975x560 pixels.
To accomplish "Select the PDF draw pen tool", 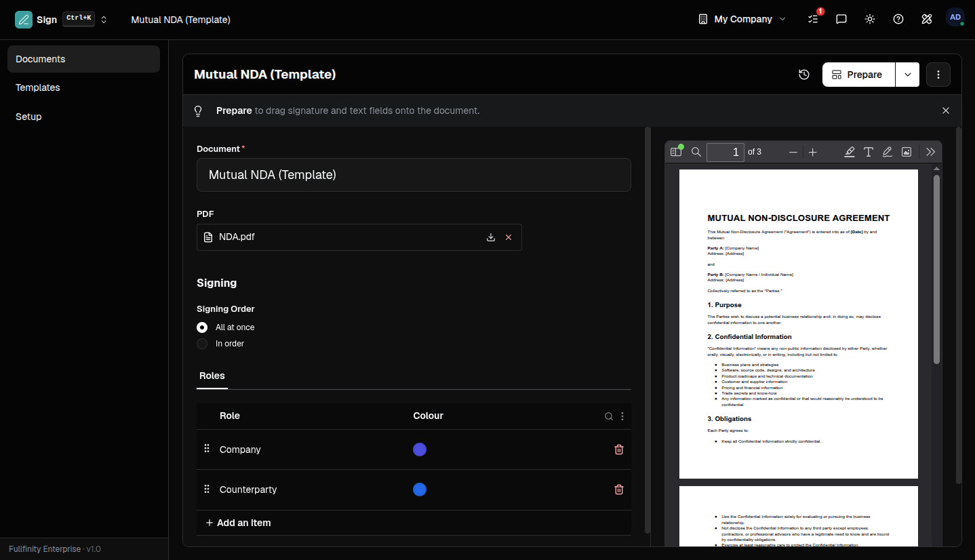I will pyautogui.click(x=888, y=152).
